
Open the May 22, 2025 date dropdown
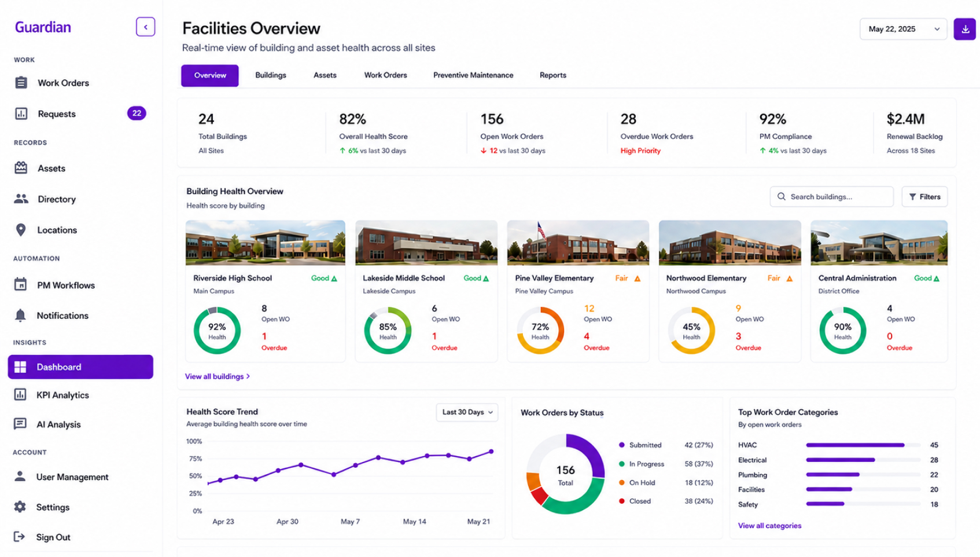tap(903, 29)
